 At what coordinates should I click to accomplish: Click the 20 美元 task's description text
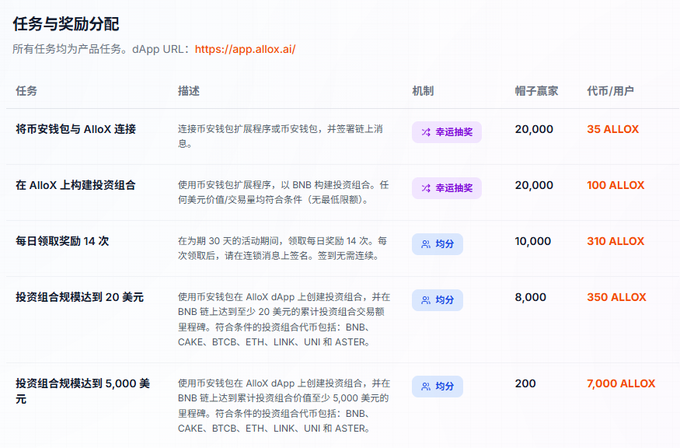[x=284, y=319]
